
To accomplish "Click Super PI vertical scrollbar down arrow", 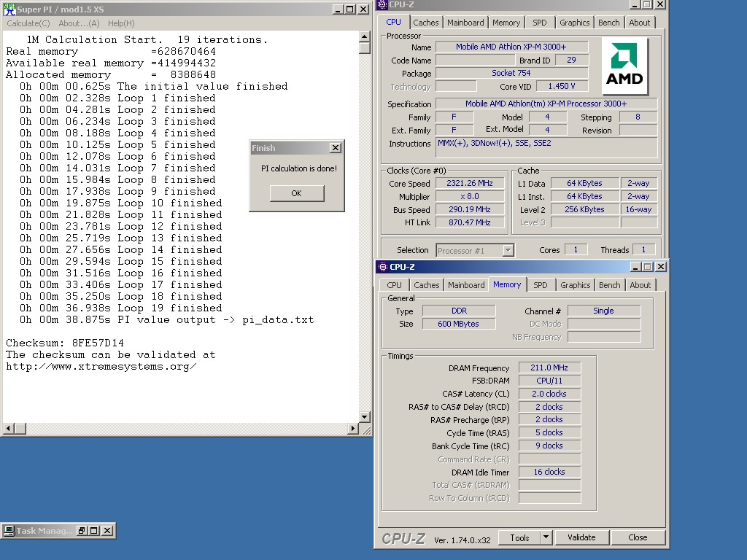I will [365, 417].
